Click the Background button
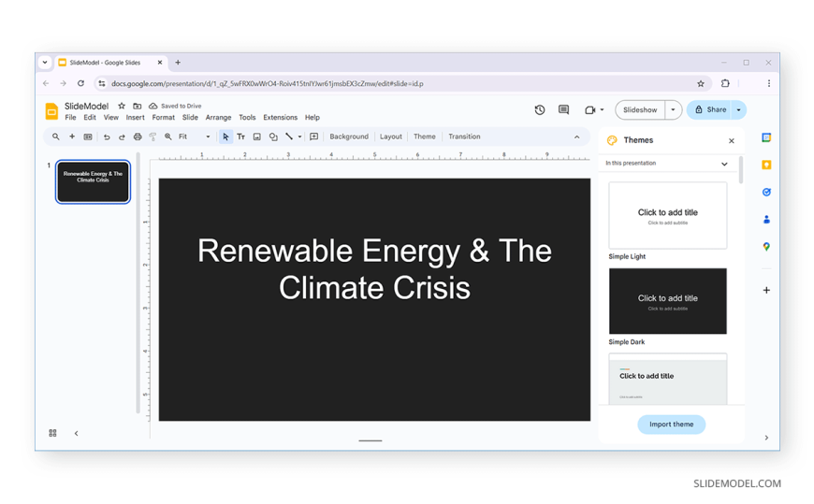 tap(349, 137)
